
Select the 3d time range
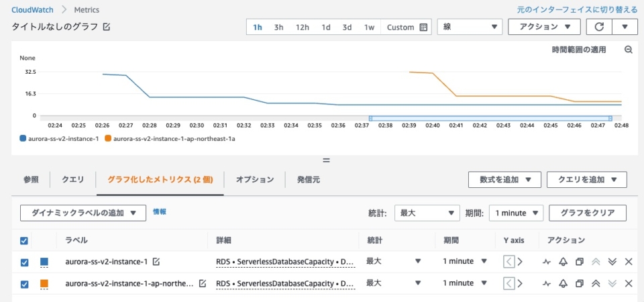pos(347,27)
